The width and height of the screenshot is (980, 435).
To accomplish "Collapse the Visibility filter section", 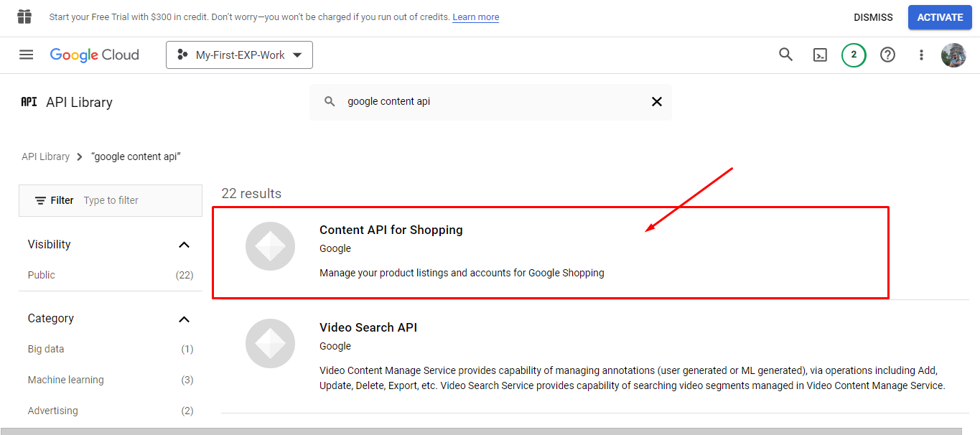I will coord(184,245).
